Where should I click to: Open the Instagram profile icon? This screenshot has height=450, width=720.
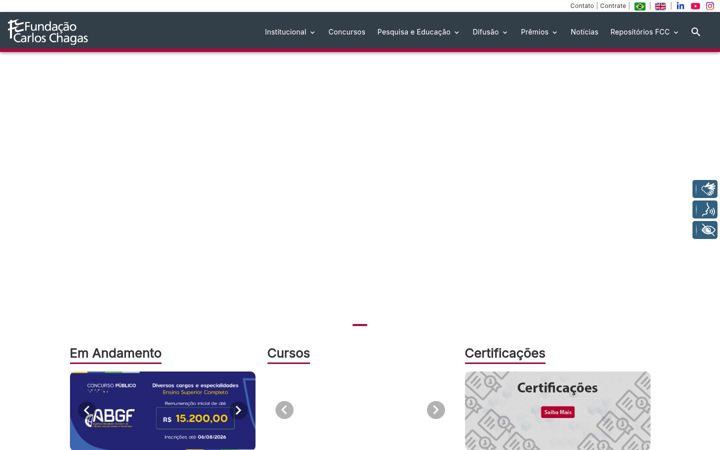710,6
